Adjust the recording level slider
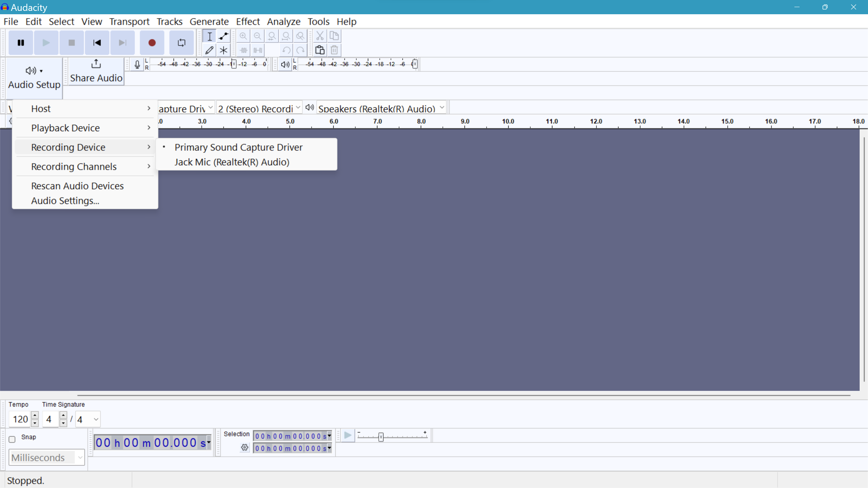 (x=234, y=64)
